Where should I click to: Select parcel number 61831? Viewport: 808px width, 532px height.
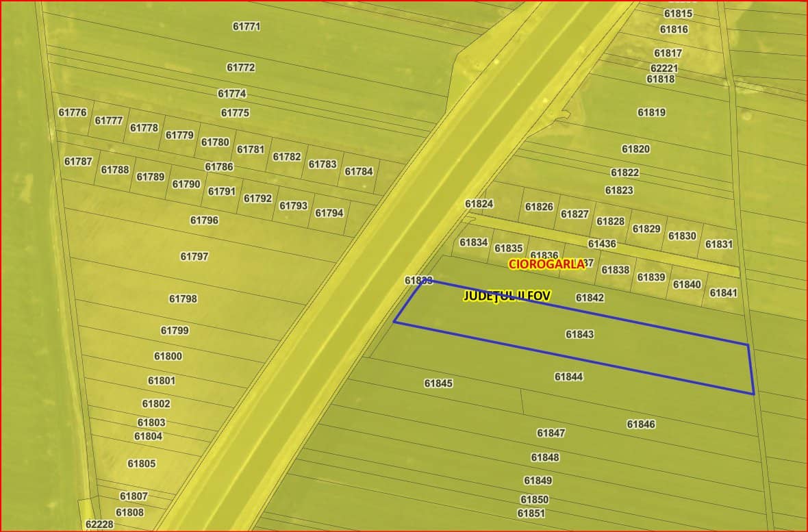pos(719,244)
